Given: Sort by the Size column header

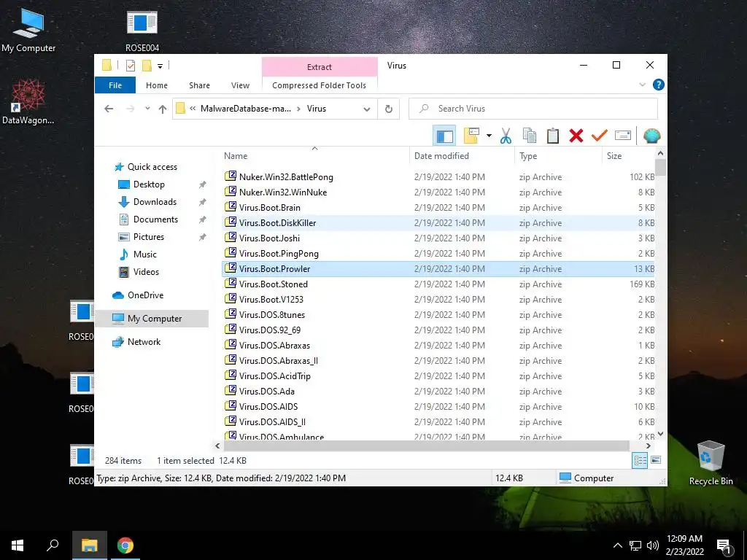Looking at the screenshot, I should point(629,156).
